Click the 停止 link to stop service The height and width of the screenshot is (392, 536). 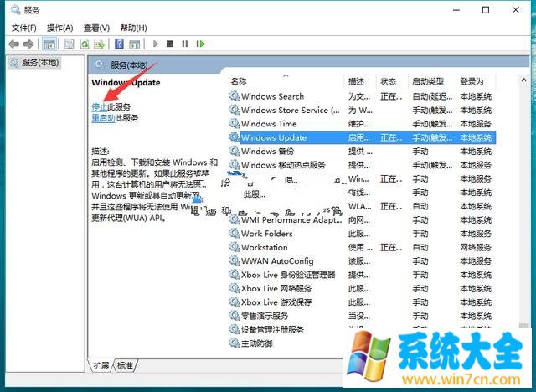click(99, 107)
